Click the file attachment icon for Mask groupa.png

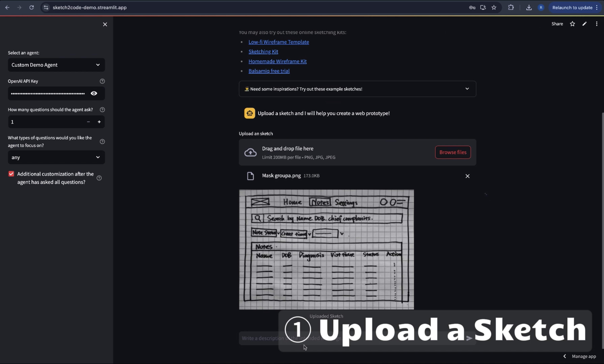[250, 176]
